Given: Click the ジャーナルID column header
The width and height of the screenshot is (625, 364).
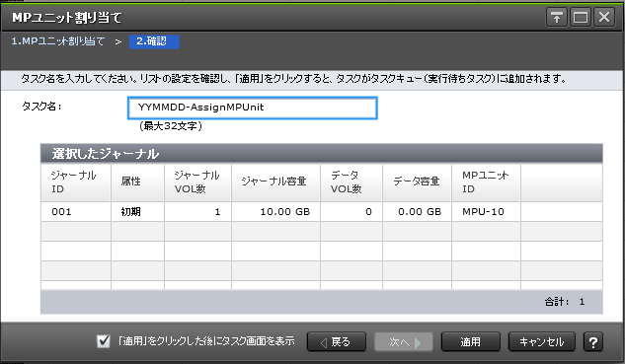Looking at the screenshot, I should (76, 182).
